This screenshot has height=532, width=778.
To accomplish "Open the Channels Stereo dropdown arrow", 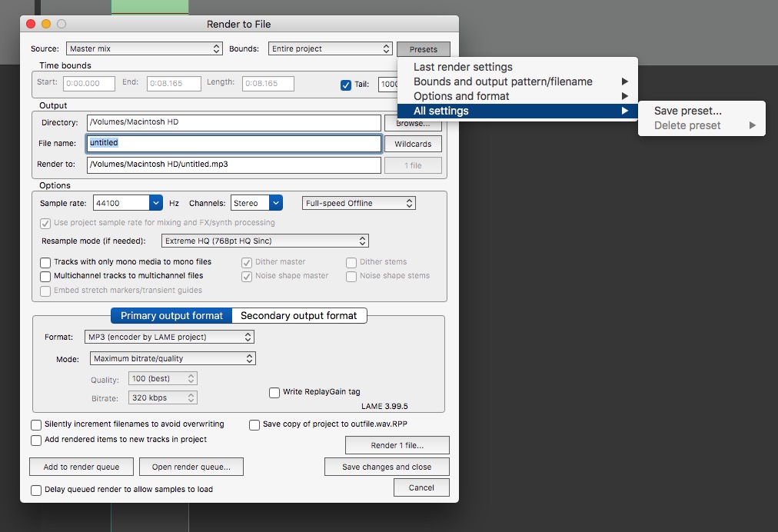I will pos(276,203).
